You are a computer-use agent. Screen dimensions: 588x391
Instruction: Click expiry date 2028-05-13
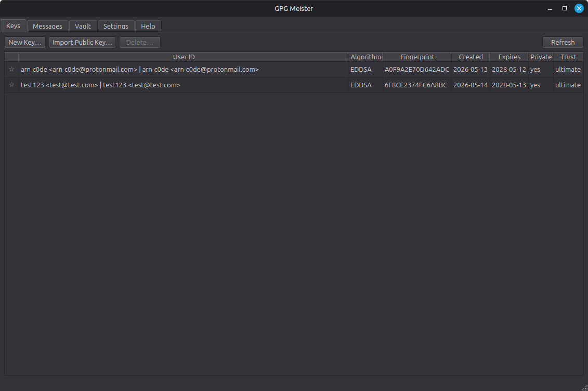pyautogui.click(x=509, y=85)
